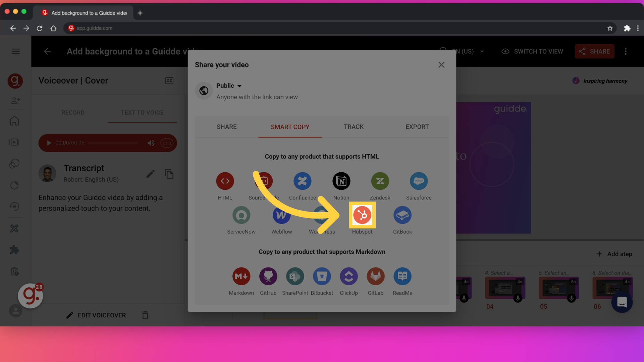Image resolution: width=644 pixels, height=362 pixels.
Task: Click the SMART COPY tab
Action: coord(290,127)
